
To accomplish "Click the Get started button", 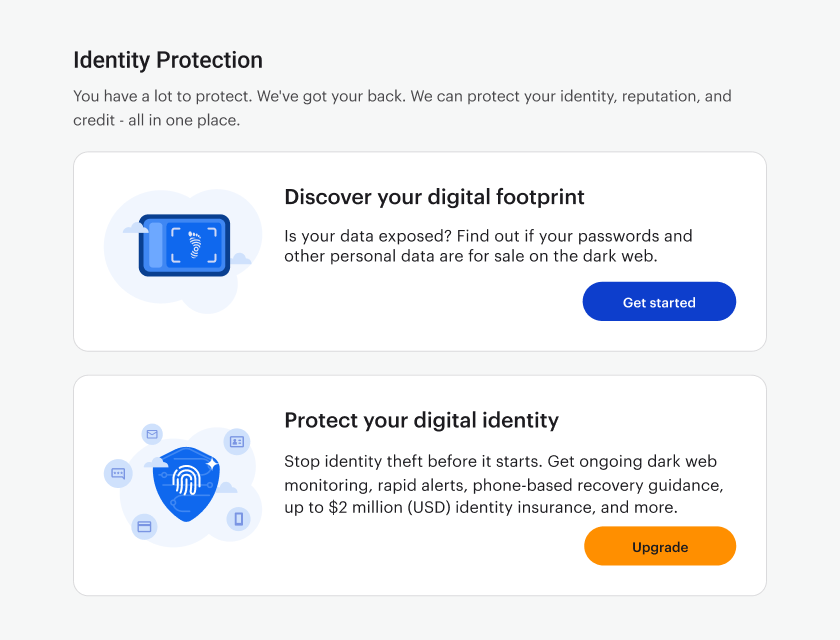I will [x=659, y=302].
